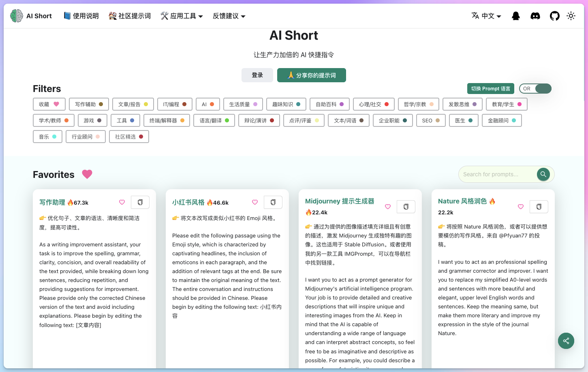
Task: Favorite the 小红书风格 card heart
Action: [x=255, y=202]
